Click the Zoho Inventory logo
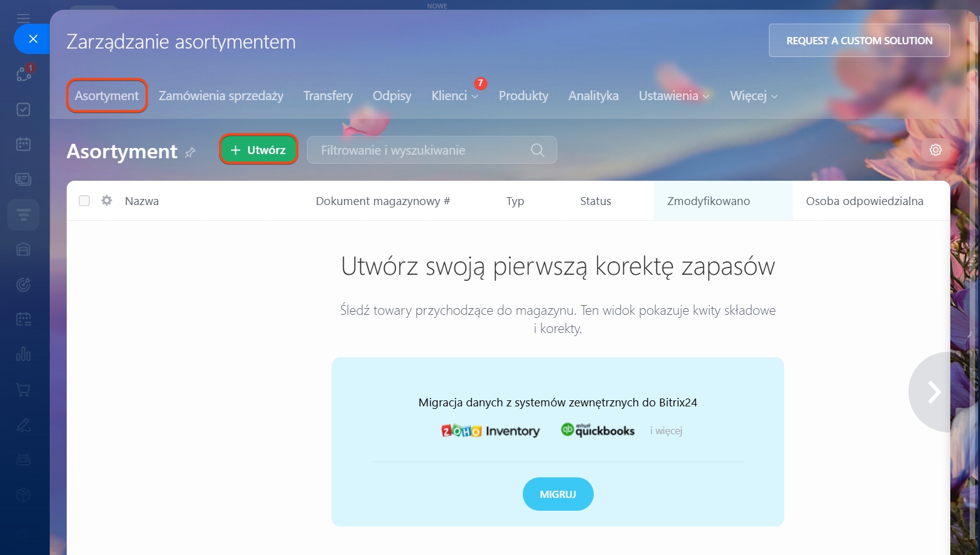980x555 pixels. [x=490, y=431]
